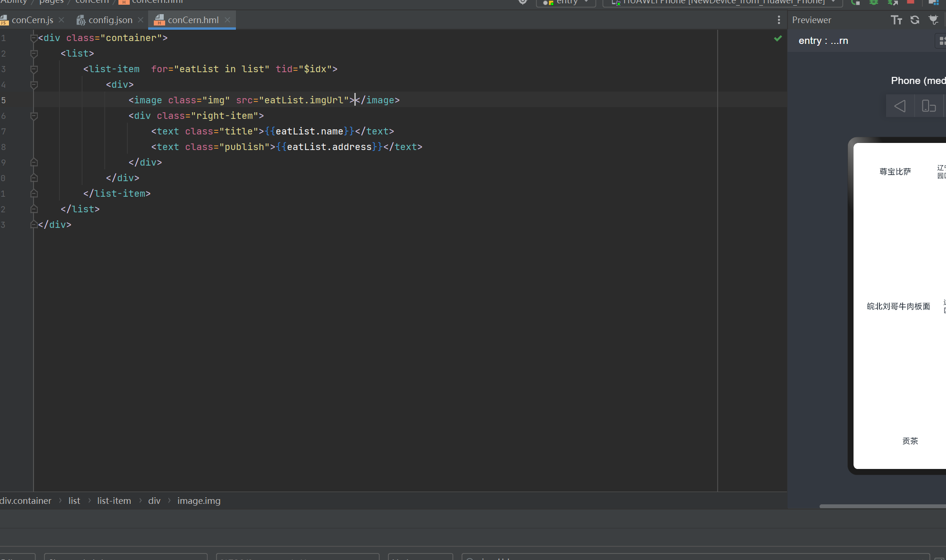Image resolution: width=946 pixels, height=560 pixels.
Task: Click the Phone (med label in Previewer
Action: coord(918,81)
